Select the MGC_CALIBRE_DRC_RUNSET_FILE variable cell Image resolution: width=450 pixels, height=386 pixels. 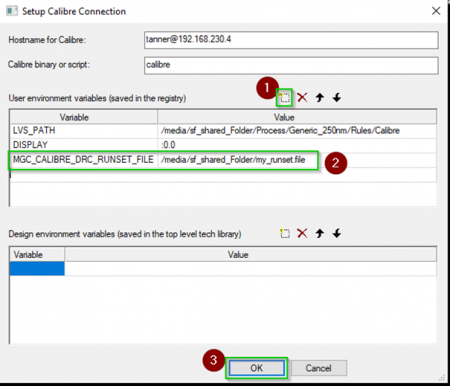(84, 160)
